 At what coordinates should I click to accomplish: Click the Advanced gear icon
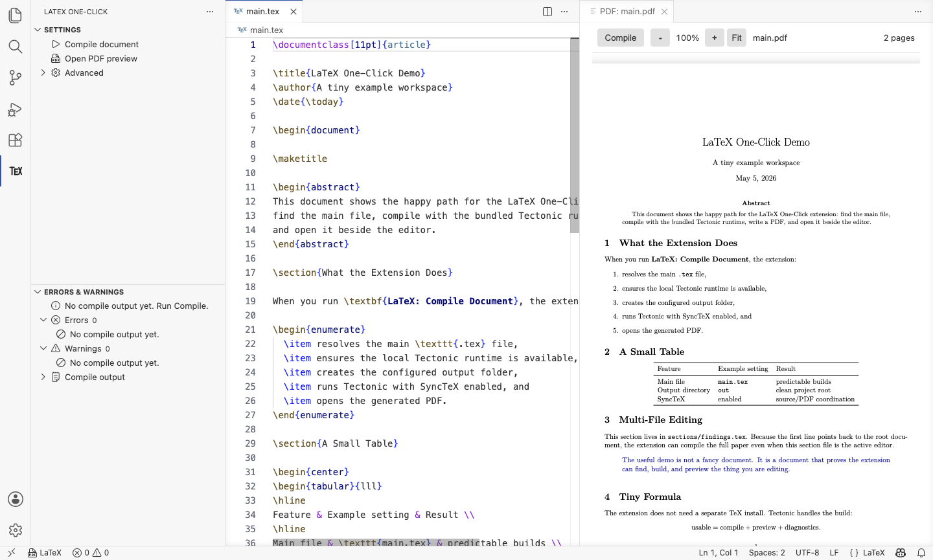coord(56,73)
